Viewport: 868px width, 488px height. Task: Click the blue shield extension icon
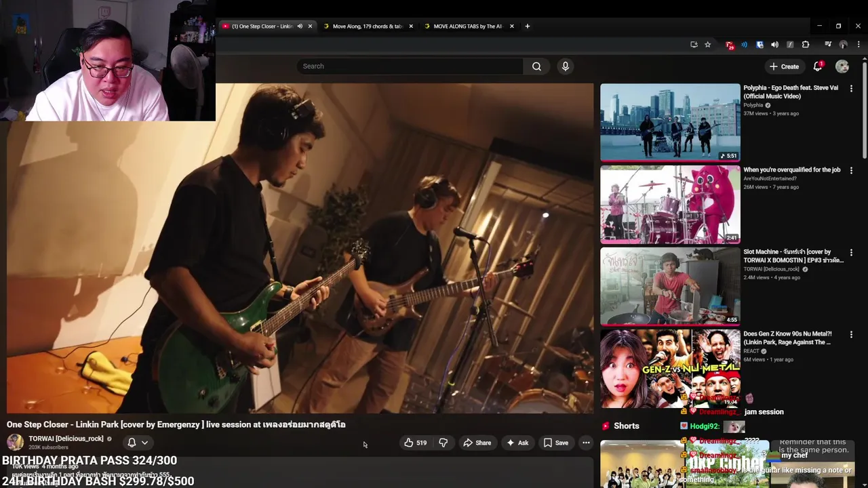pos(759,45)
